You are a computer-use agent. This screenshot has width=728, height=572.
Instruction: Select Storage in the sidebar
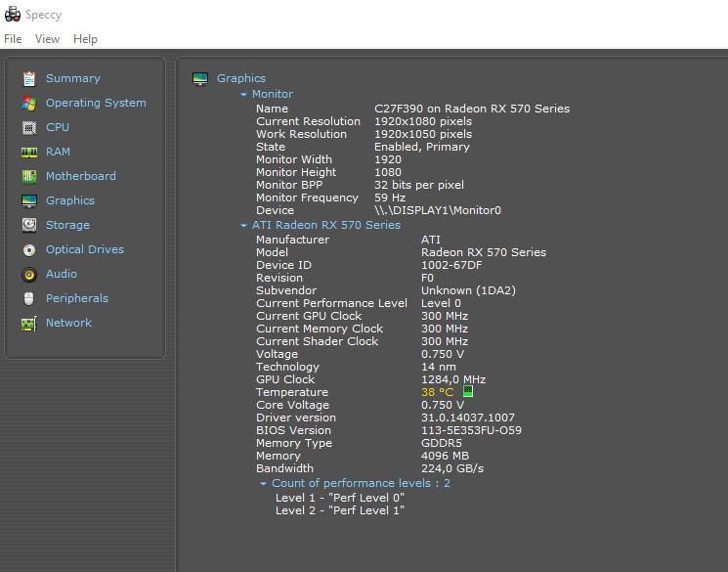click(x=67, y=225)
